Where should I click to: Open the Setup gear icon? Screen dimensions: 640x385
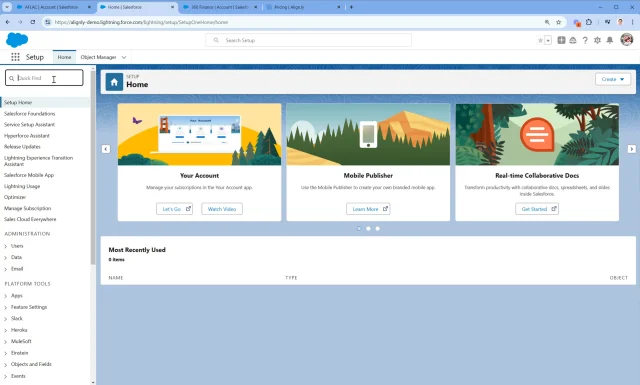(597, 40)
